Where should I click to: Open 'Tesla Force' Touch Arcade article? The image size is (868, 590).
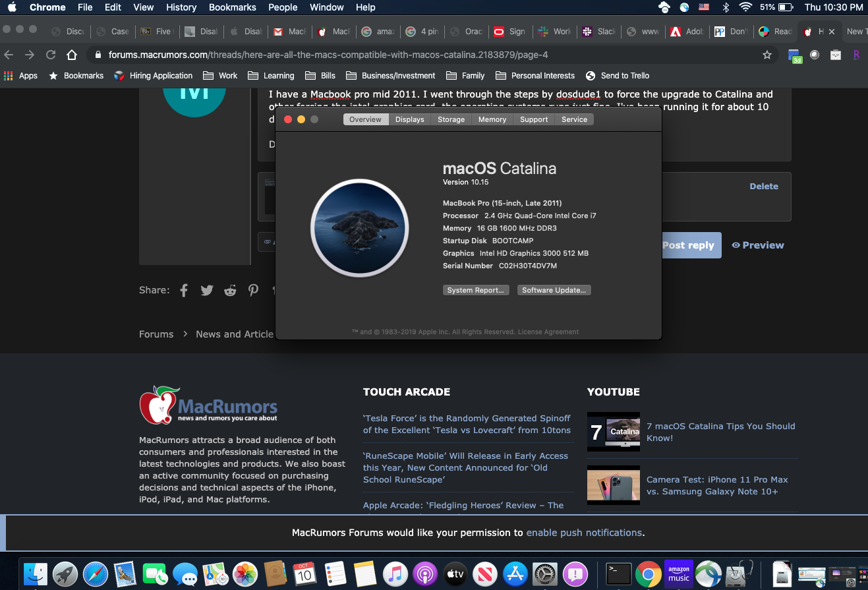click(467, 425)
